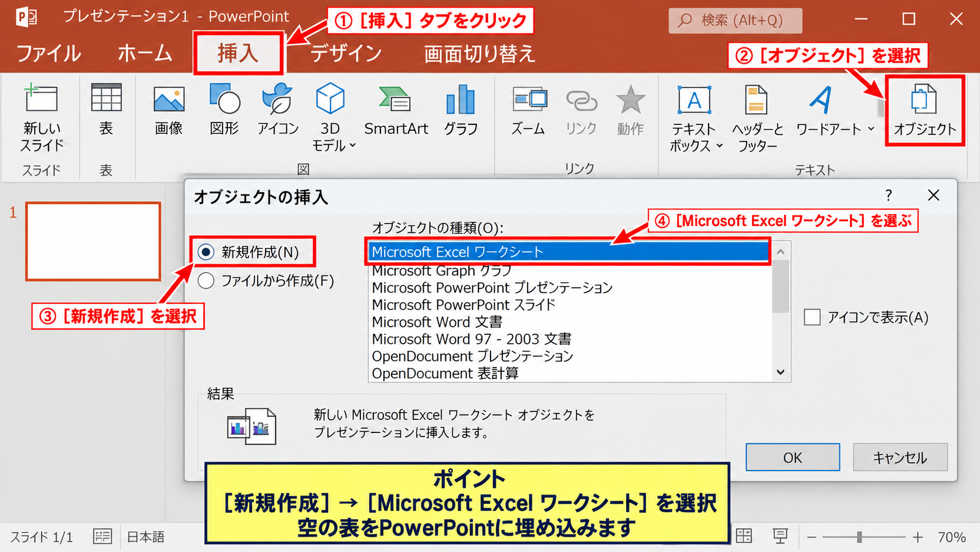Select the 新規作成(N) radio button
Screen dimensions: 980x552
pyautogui.click(x=206, y=252)
